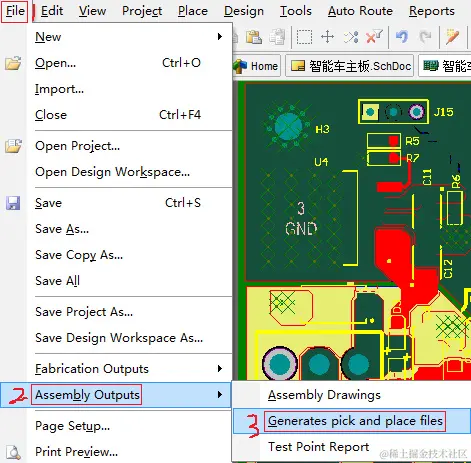Choose Save Project As... menu entry

129,312
